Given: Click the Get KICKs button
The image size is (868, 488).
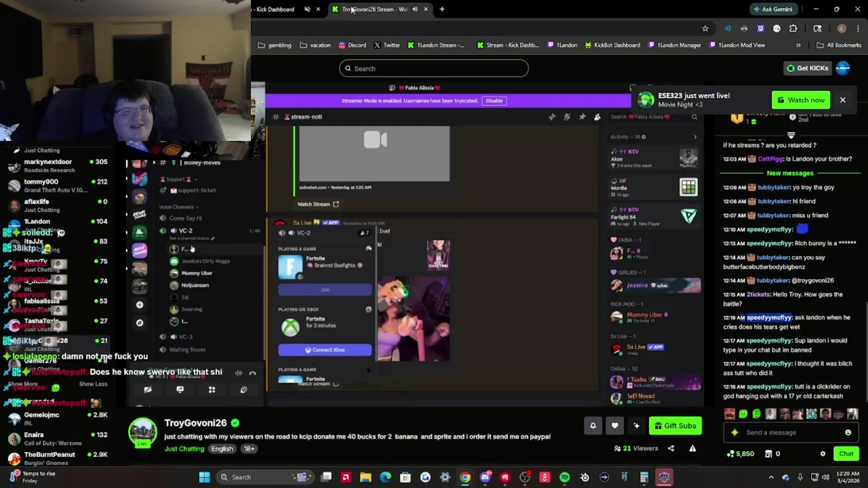Looking at the screenshot, I should click(808, 68).
